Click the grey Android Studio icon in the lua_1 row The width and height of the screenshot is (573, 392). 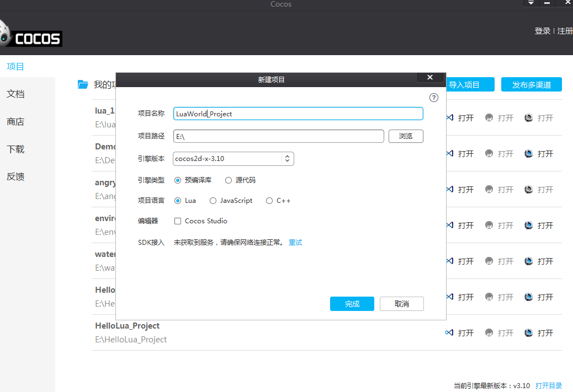[x=489, y=117]
